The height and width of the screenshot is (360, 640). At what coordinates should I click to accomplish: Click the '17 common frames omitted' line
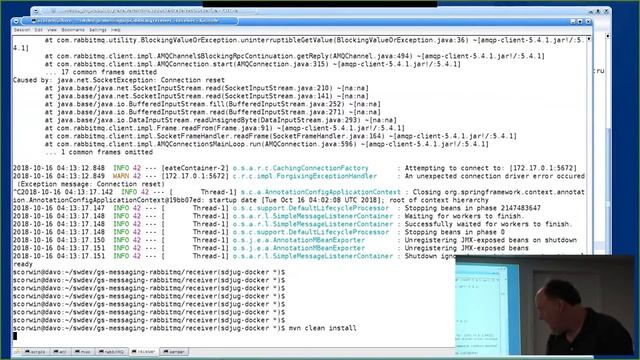(x=101, y=72)
